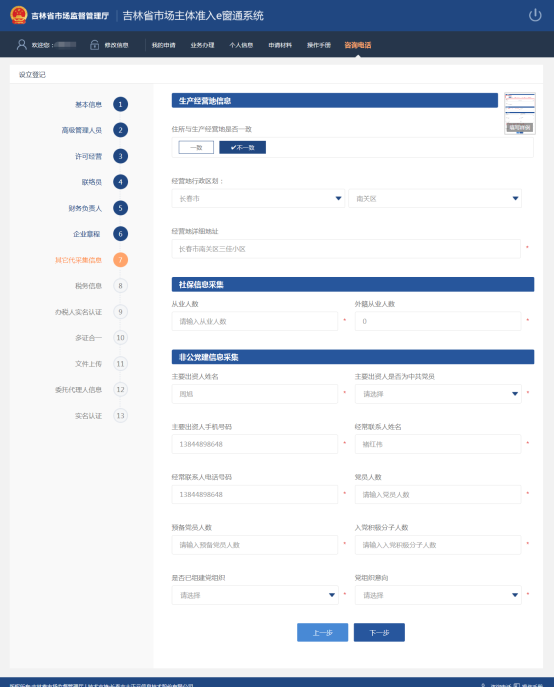This screenshot has height=688, width=554.
Task: Open the 咨询电话 menu item
Action: point(357,45)
